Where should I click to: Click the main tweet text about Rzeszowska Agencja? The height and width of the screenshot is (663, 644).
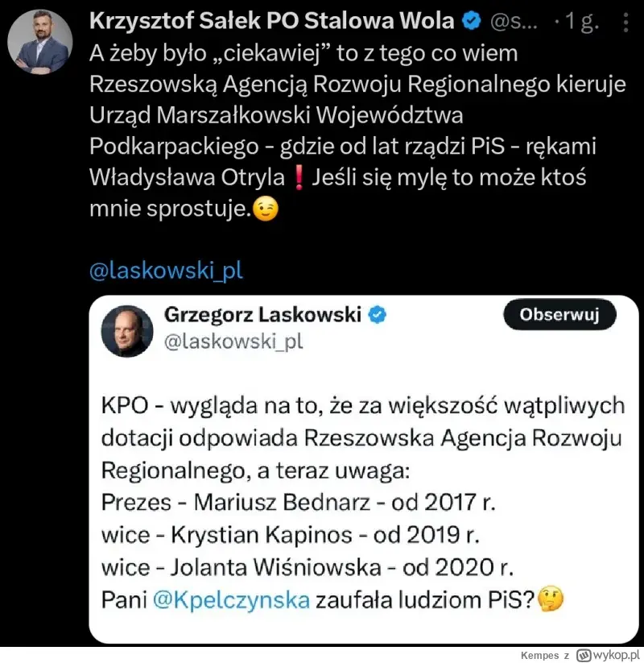click(x=357, y=131)
